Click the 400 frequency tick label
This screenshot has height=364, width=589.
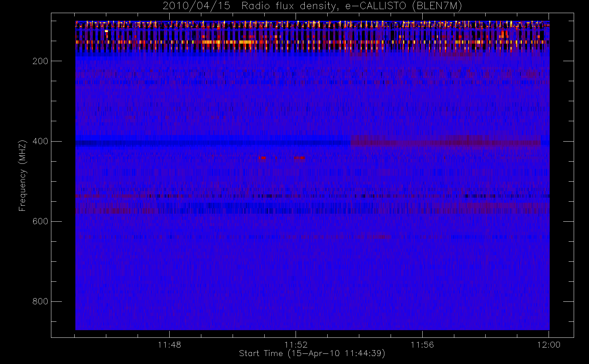coord(40,141)
